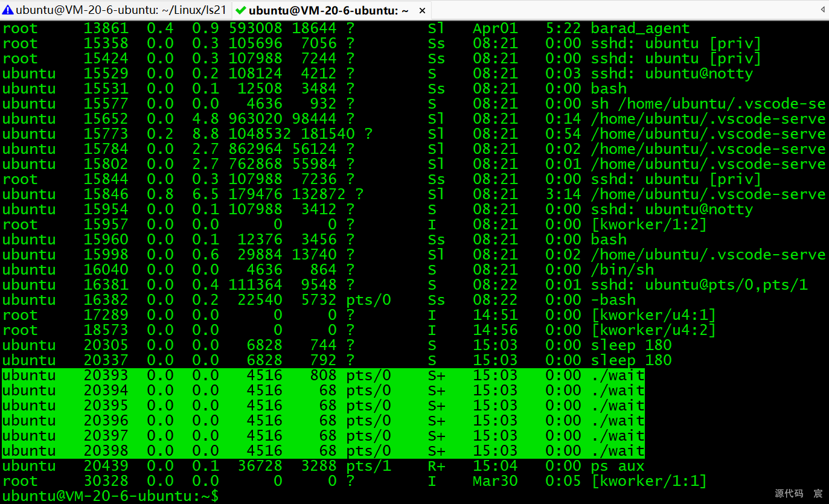Screen dimensions: 829x504
Task: Click highlighted PID 20397
Action: click(106, 436)
